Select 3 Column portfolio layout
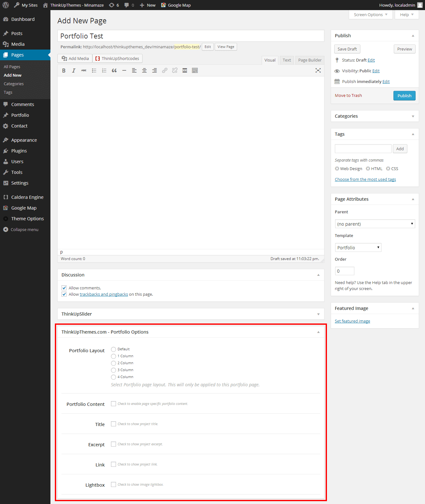425x504 pixels. tap(114, 370)
